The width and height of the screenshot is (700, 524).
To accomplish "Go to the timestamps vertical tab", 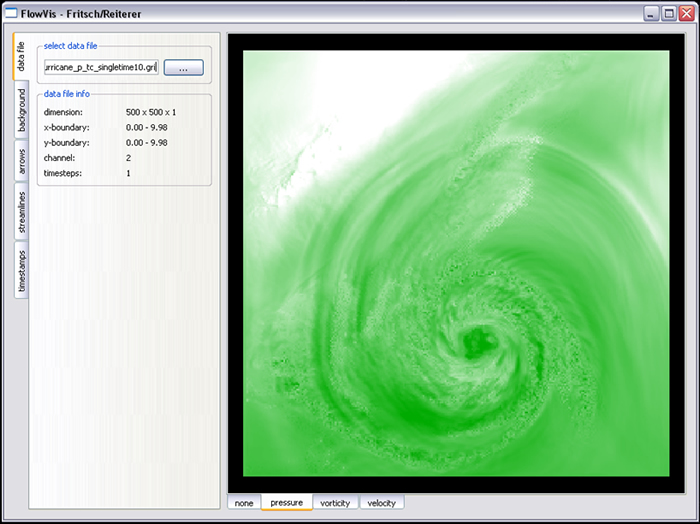I will point(21,272).
